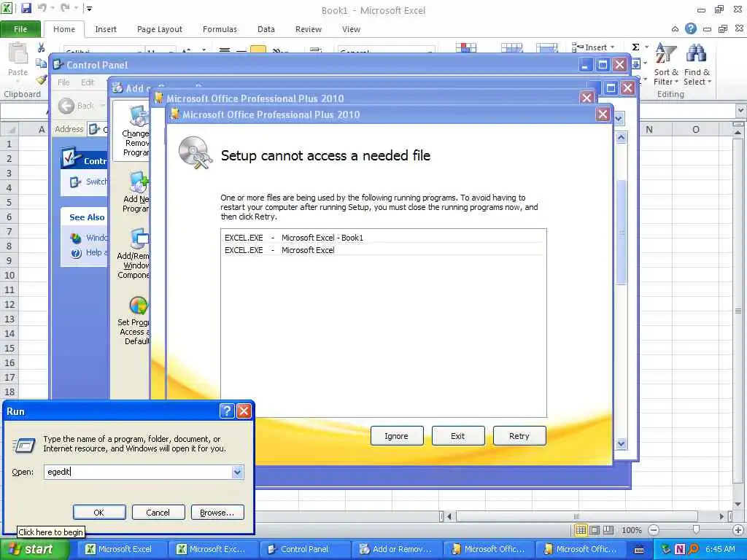Switch to the Formulas tab
This screenshot has width=747, height=560.
pos(220,29)
